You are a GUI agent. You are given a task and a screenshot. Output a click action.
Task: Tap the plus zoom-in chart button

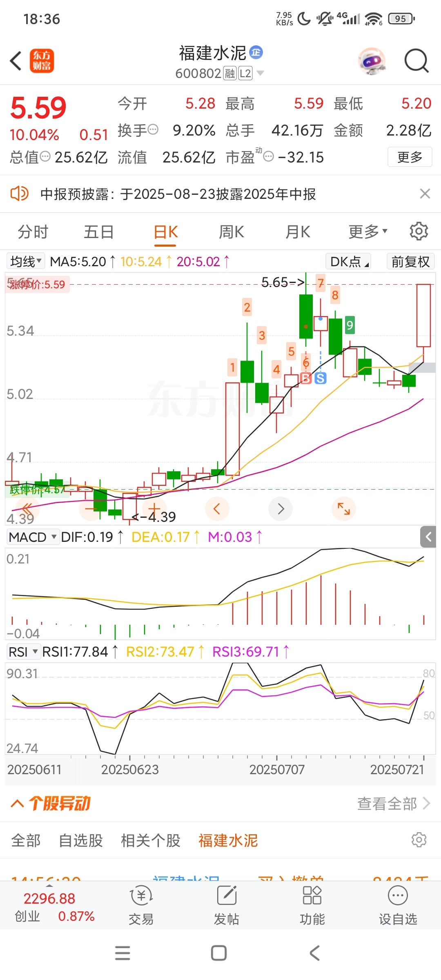pos(154,509)
